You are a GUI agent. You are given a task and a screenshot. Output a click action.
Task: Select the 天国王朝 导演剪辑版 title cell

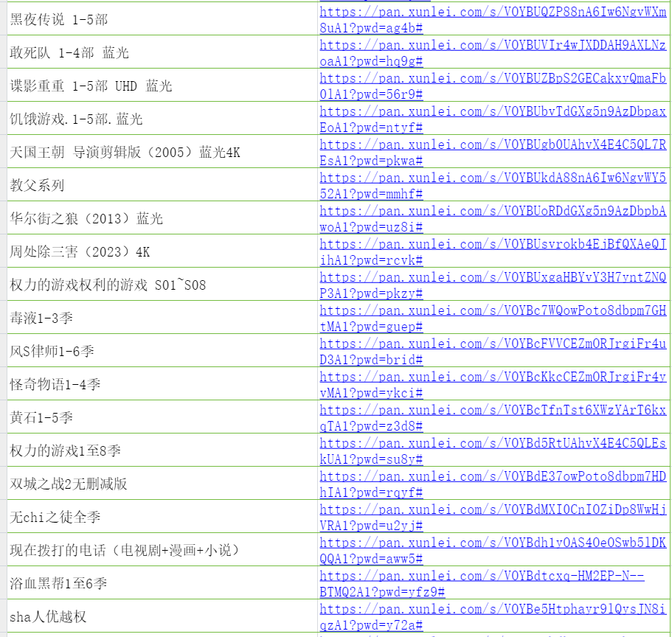click(125, 153)
